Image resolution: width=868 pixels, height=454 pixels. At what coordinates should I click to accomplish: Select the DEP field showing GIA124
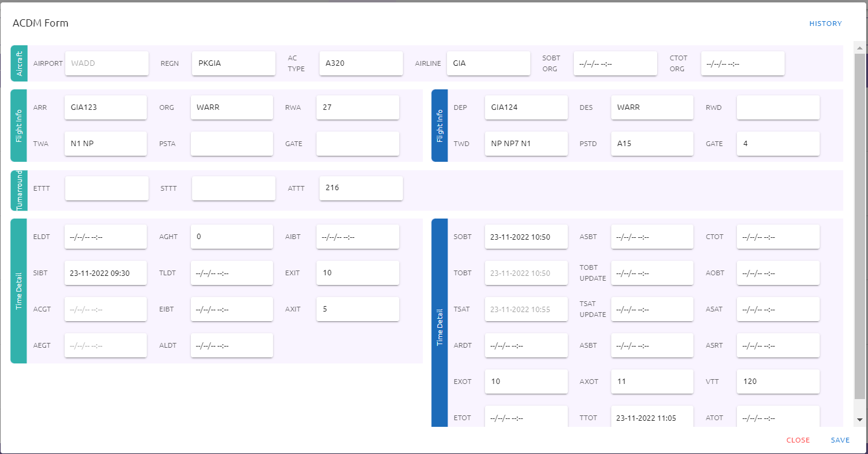pos(526,107)
